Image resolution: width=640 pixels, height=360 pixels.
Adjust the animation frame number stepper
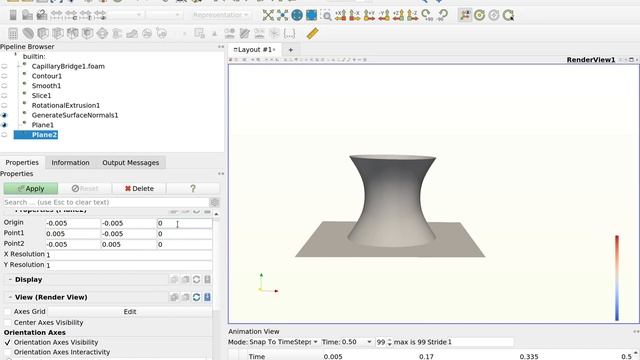pos(389,342)
